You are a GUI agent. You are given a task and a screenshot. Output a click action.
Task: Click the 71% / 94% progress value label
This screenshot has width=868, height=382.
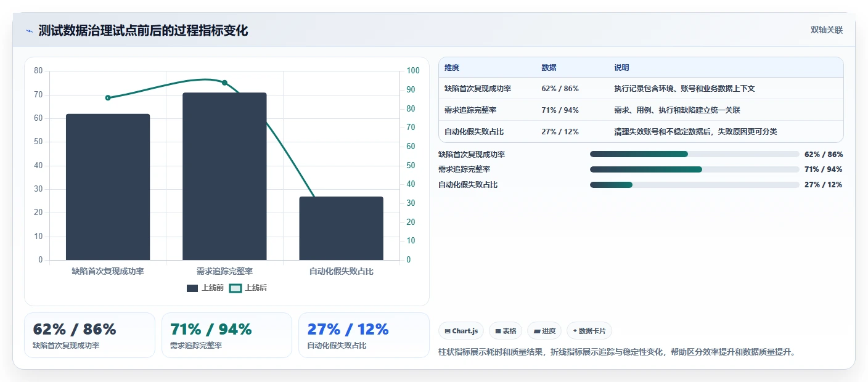[824, 169]
